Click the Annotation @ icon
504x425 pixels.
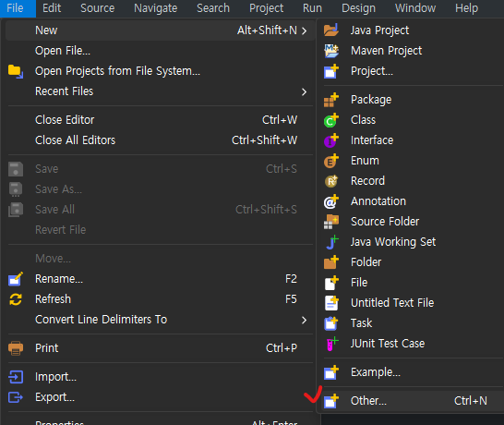331,201
